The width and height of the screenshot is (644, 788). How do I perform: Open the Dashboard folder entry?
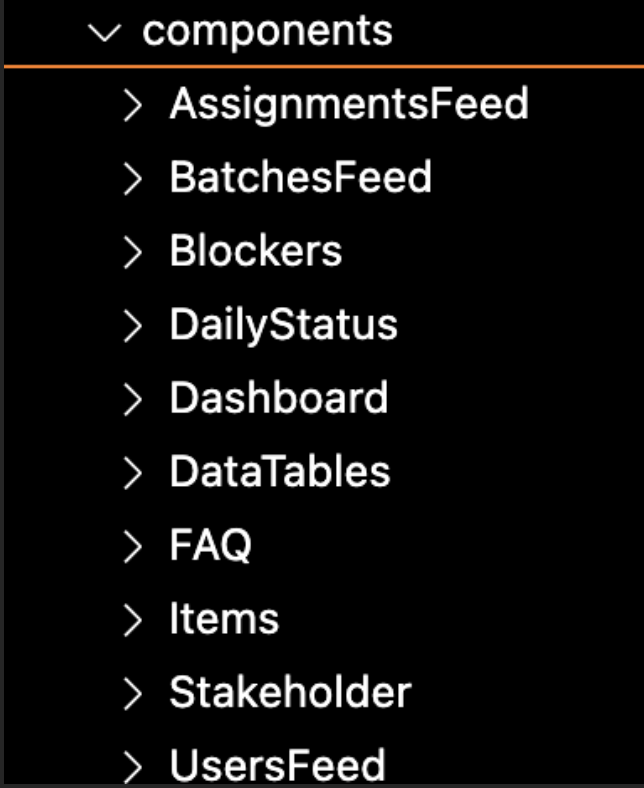pos(278,398)
